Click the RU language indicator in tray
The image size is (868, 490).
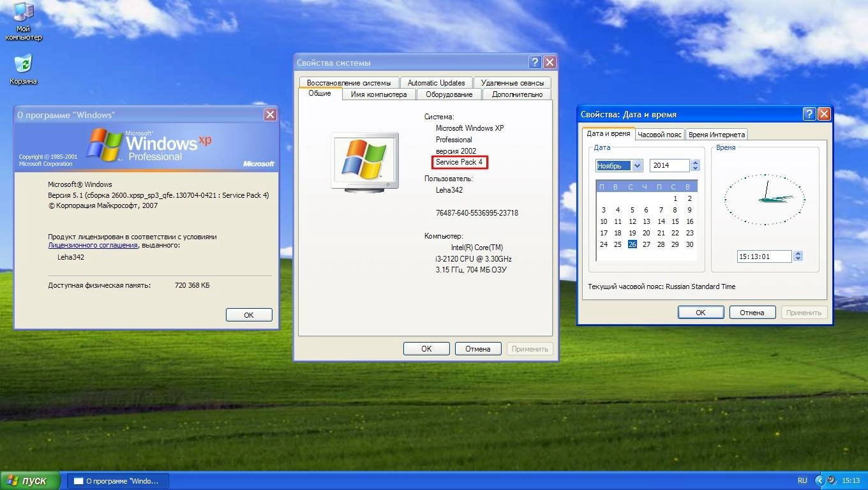[x=802, y=480]
